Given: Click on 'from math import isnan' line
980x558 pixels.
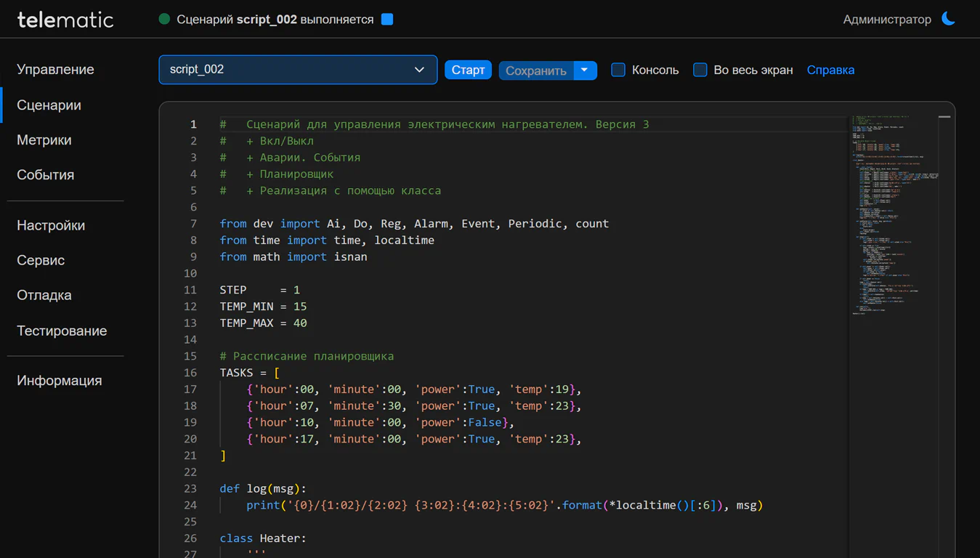Looking at the screenshot, I should tap(293, 256).
